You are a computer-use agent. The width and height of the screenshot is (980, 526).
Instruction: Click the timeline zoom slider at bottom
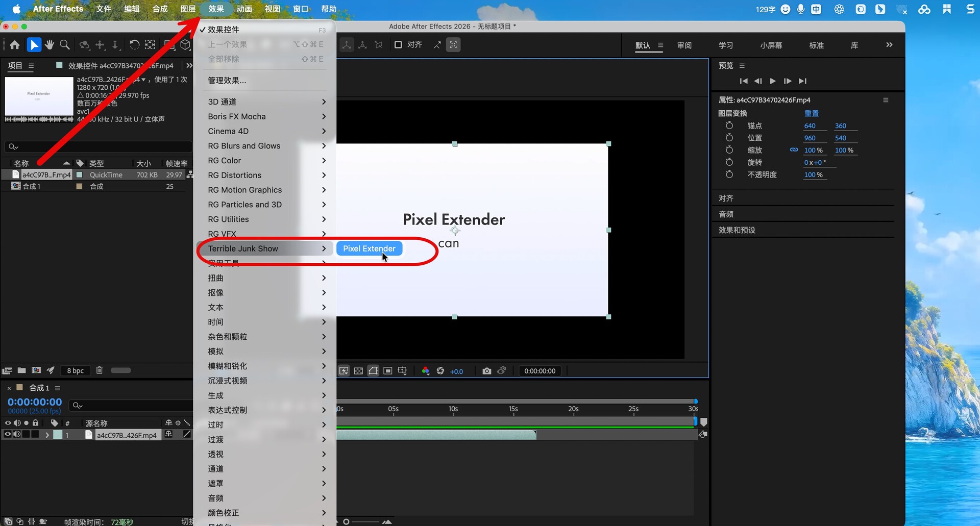point(365,521)
